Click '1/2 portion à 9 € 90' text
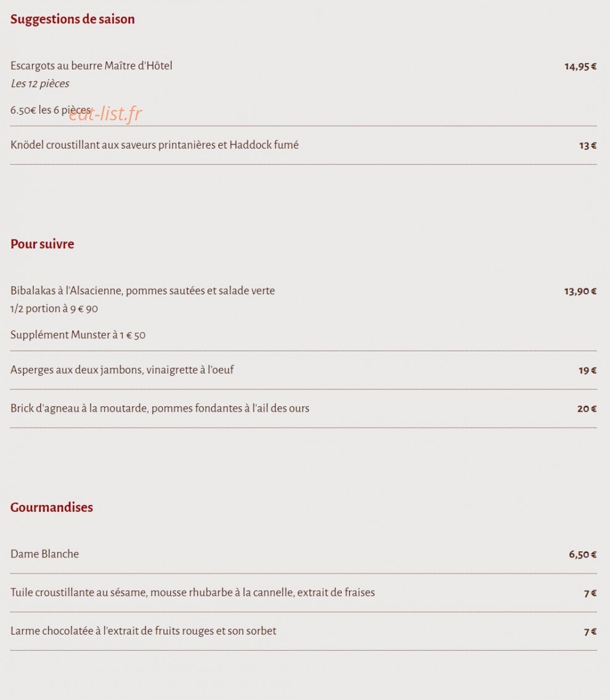 [x=54, y=309]
